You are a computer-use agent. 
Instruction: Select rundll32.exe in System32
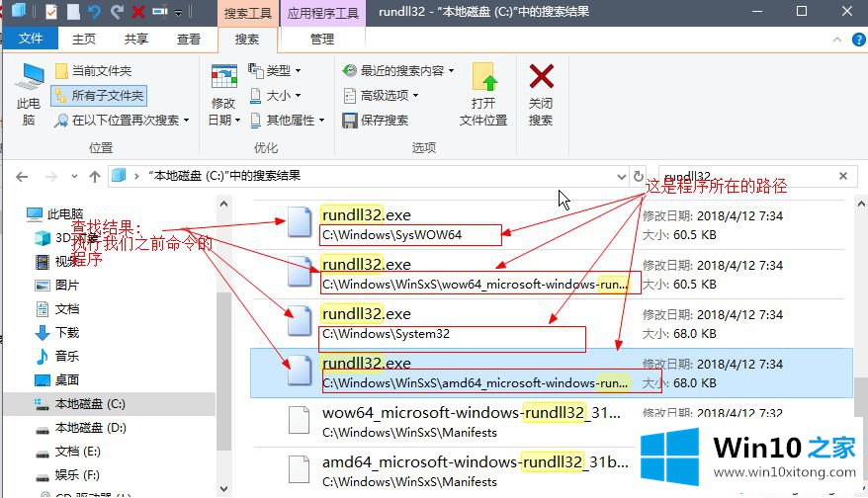(551, 323)
